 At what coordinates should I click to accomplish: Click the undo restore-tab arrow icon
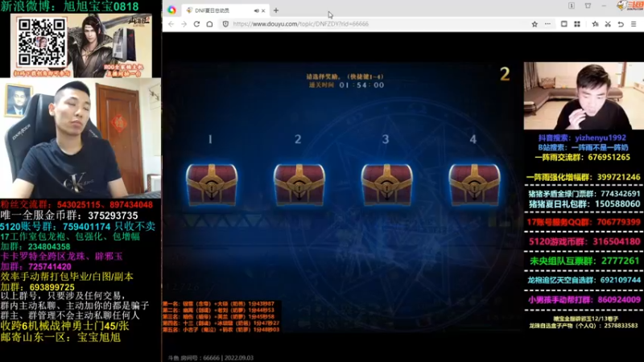coord(621,24)
